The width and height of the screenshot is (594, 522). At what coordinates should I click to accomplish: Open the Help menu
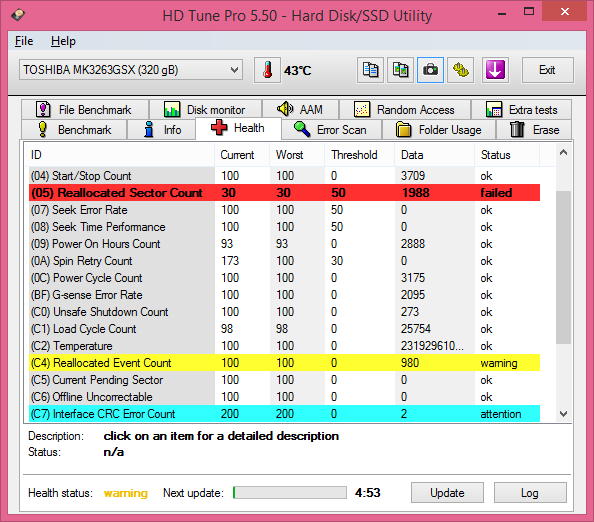[x=63, y=41]
